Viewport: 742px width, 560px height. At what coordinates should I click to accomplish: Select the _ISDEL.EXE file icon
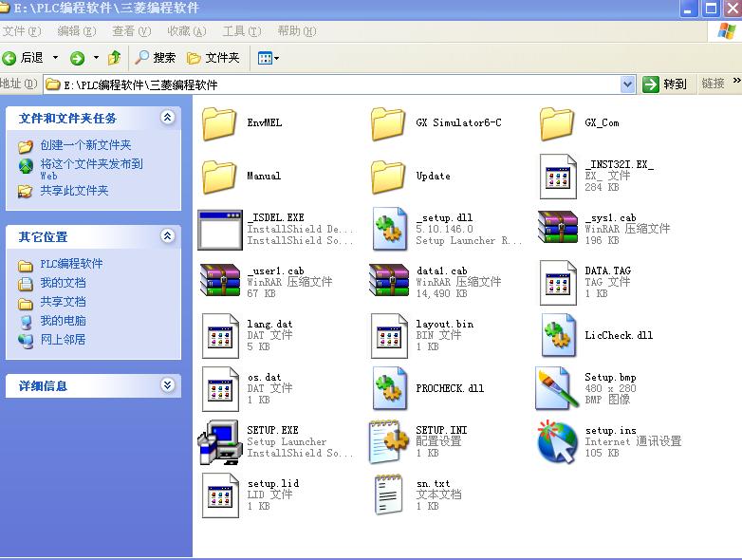pyautogui.click(x=220, y=230)
